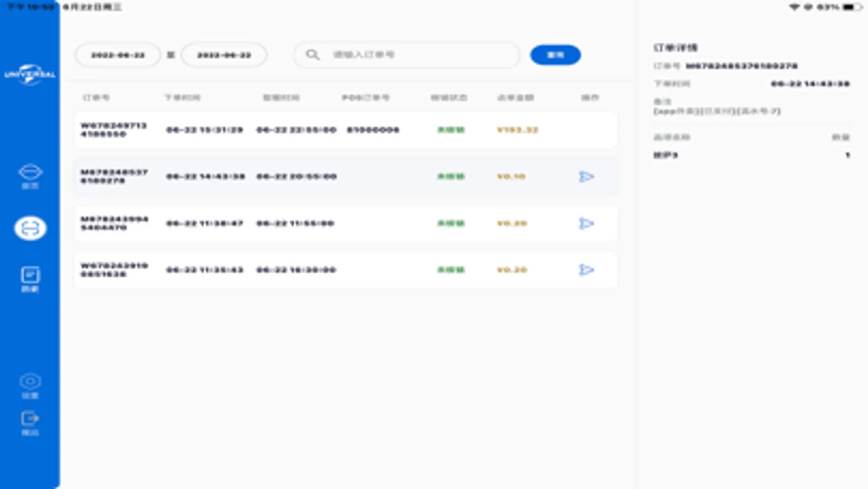Select the order row placed at 11:38:47
This screenshot has height=489, width=868.
point(346,223)
